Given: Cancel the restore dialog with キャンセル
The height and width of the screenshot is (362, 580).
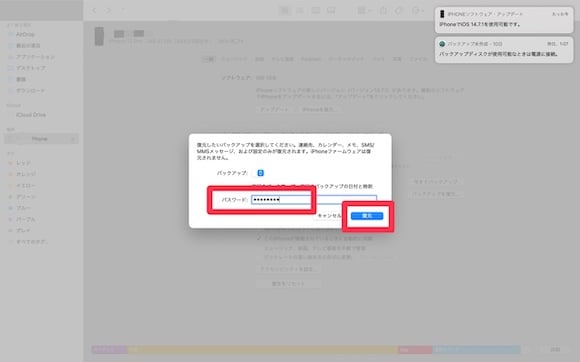Looking at the screenshot, I should pyautogui.click(x=329, y=216).
